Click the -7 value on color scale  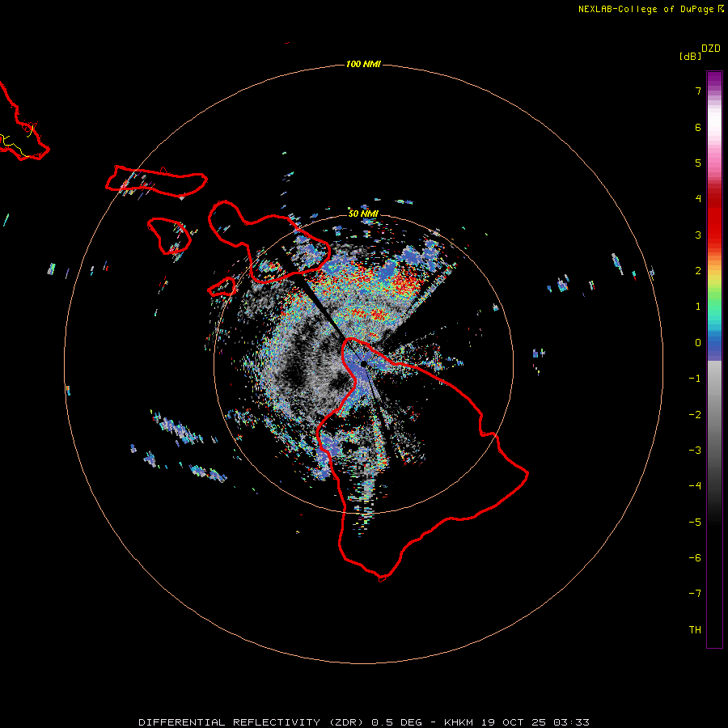pos(695,594)
